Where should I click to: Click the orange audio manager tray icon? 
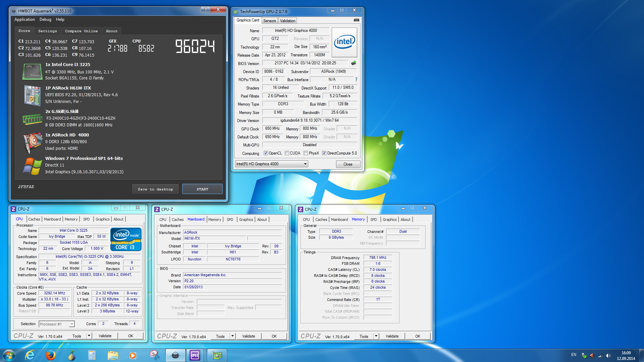pos(592,355)
